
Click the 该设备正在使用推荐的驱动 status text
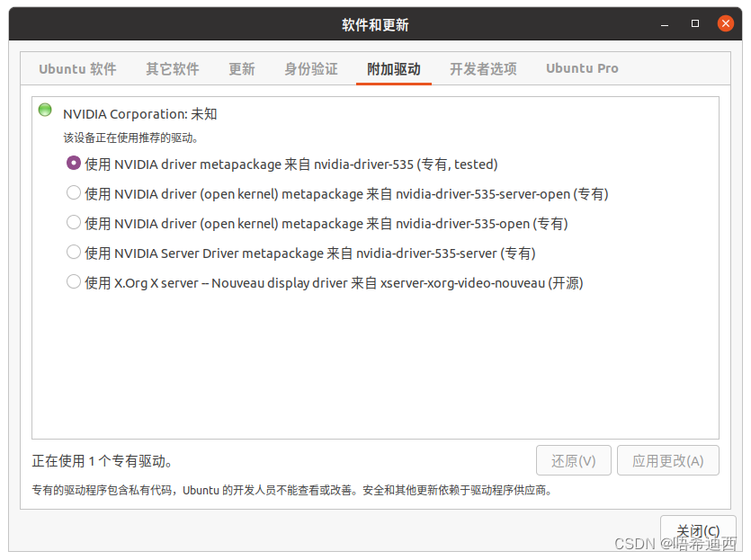click(130, 138)
